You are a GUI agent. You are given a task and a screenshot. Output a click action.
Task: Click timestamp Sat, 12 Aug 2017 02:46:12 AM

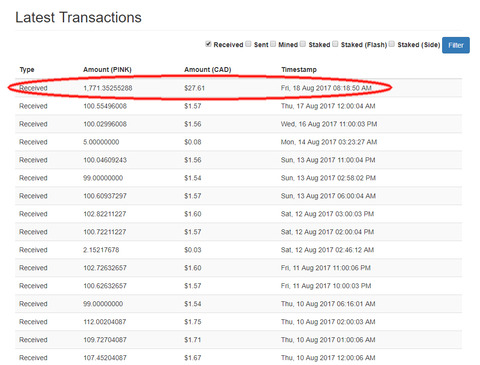(327, 250)
